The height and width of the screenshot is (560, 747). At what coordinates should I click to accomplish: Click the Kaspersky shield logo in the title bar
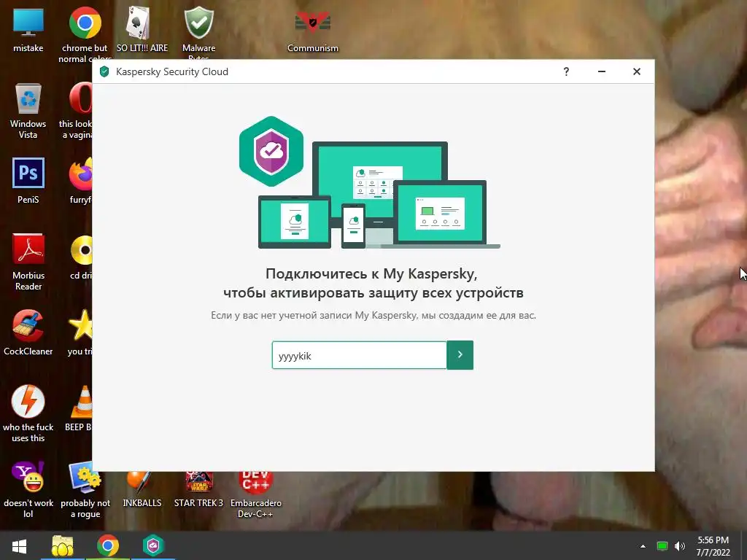(104, 71)
